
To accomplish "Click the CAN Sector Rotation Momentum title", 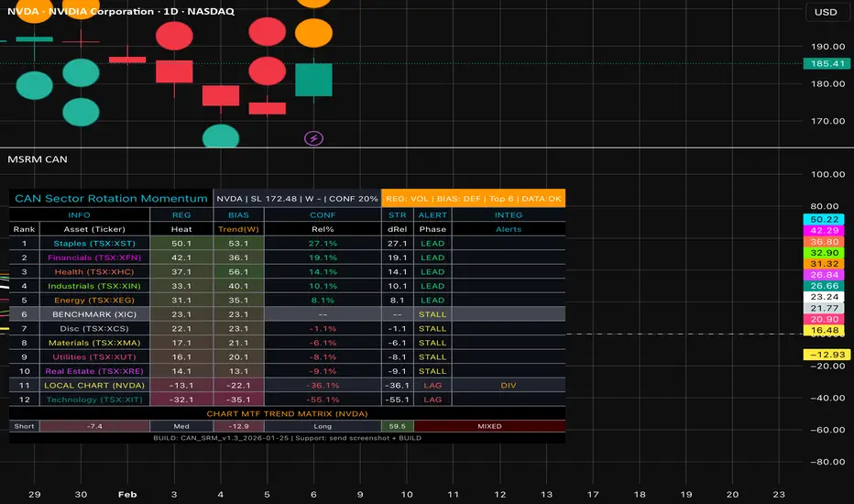I will 110,198.
